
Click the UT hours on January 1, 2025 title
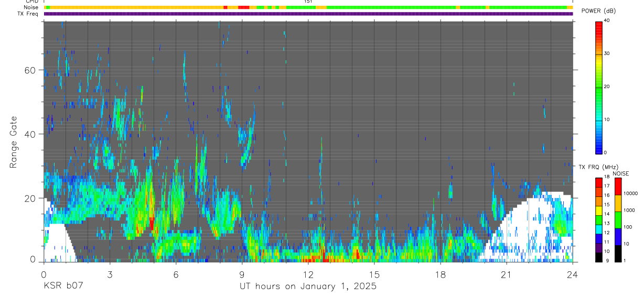(x=308, y=287)
